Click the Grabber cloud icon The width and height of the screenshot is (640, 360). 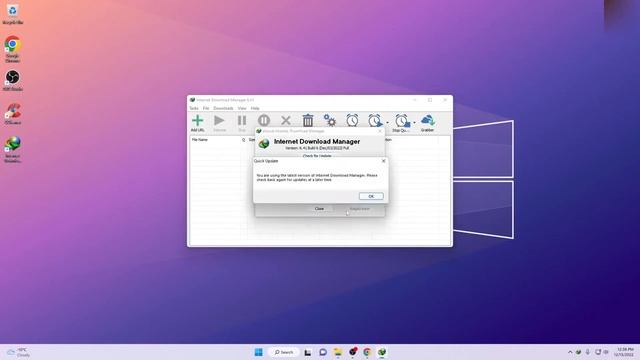tap(427, 123)
